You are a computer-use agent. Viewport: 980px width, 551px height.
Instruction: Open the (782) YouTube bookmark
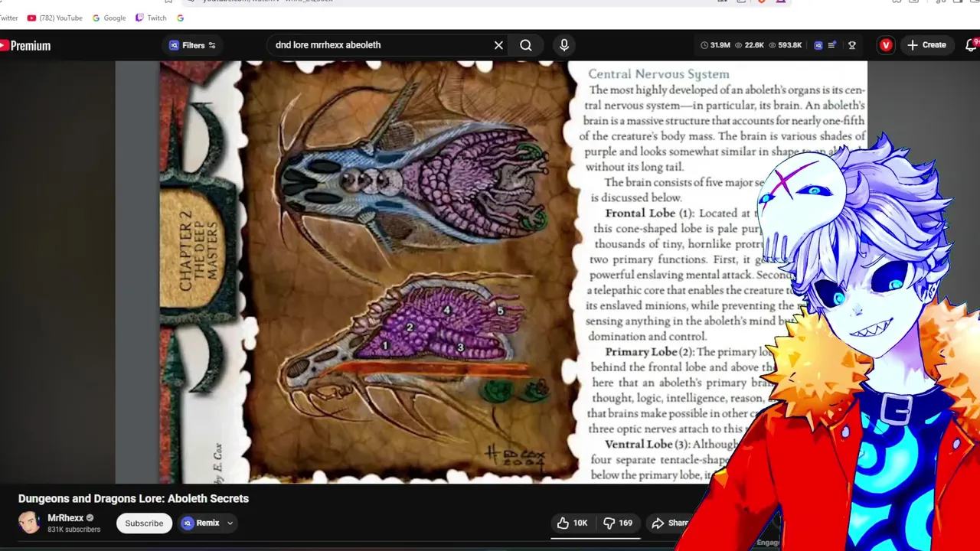[54, 18]
